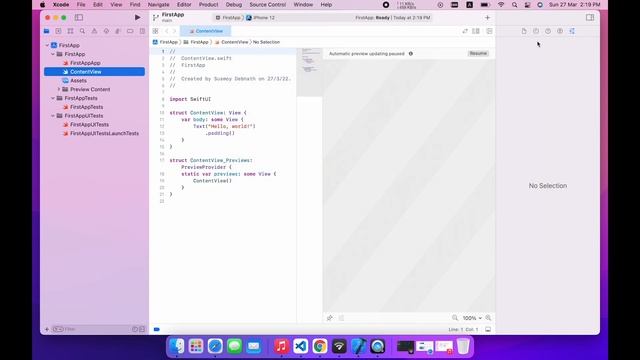Open the Source Control menu
Image resolution: width=640 pixels, height=360 pixels.
tap(268, 4)
